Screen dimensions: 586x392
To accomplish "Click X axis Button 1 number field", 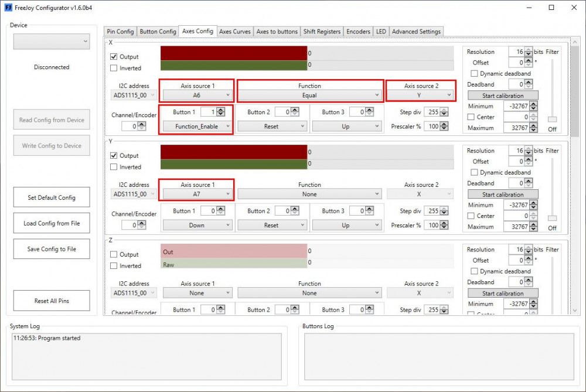I will (x=209, y=112).
